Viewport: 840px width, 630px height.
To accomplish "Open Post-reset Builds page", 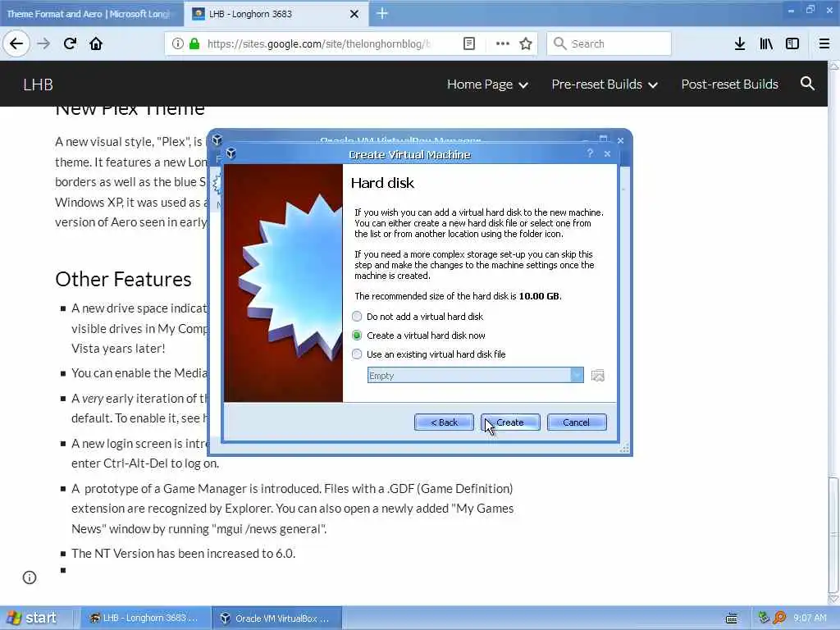I will [x=729, y=84].
